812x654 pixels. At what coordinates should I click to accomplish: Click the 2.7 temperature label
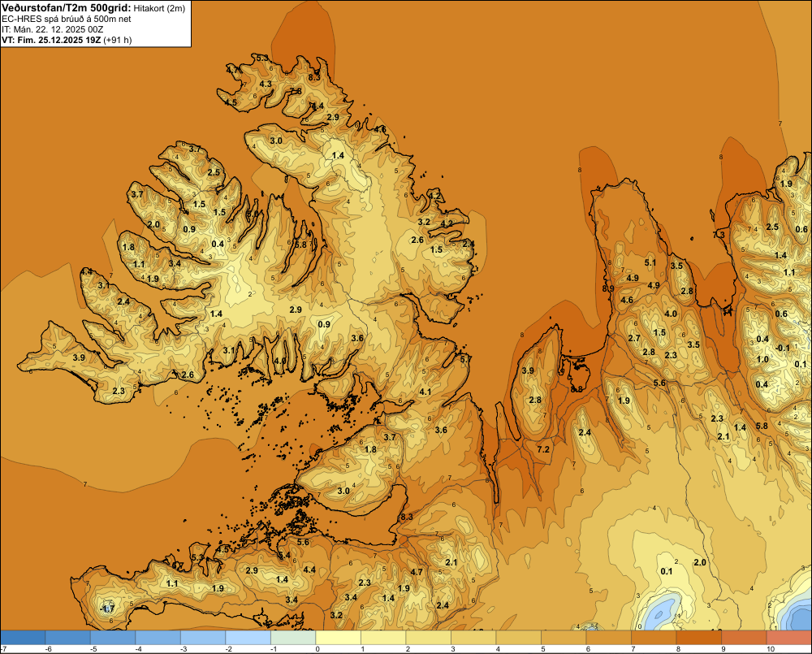[x=634, y=339]
